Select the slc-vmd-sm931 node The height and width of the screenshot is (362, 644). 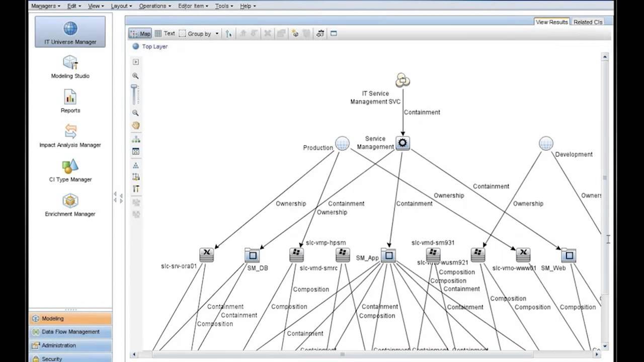(433, 255)
